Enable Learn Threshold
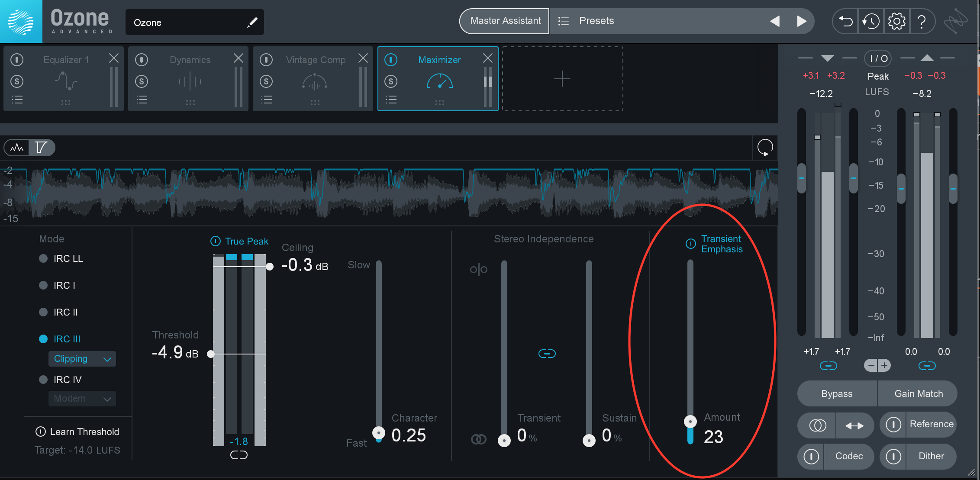 point(77,432)
